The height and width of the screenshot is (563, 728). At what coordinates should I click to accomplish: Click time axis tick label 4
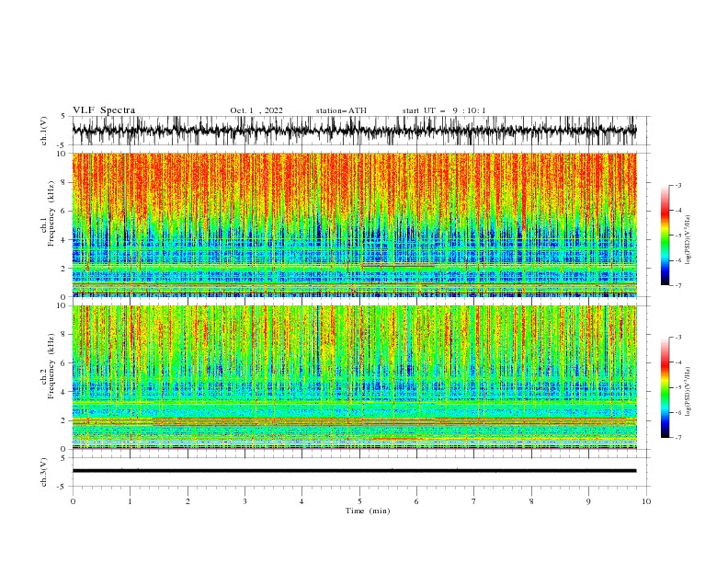(x=301, y=501)
